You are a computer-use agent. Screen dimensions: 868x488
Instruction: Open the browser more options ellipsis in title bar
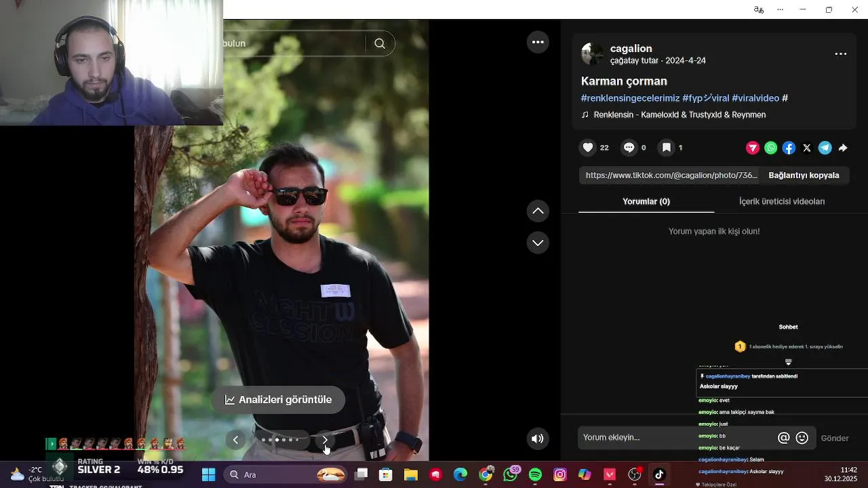coord(780,9)
